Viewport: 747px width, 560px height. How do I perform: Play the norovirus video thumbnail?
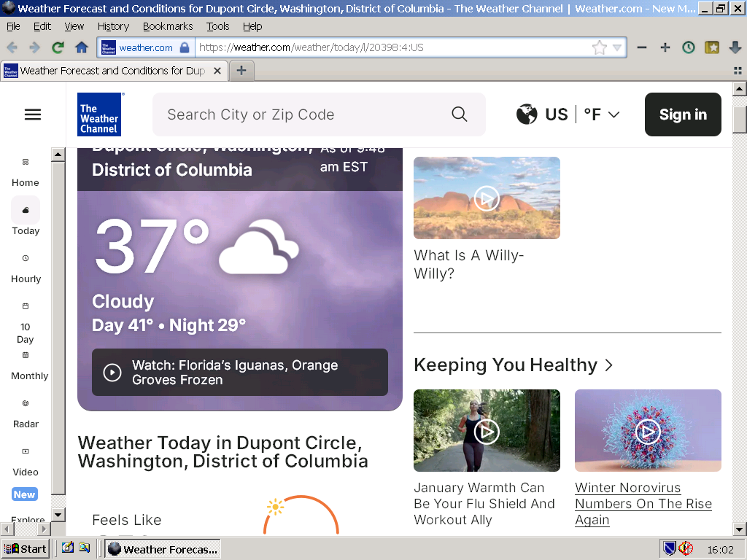pos(647,431)
